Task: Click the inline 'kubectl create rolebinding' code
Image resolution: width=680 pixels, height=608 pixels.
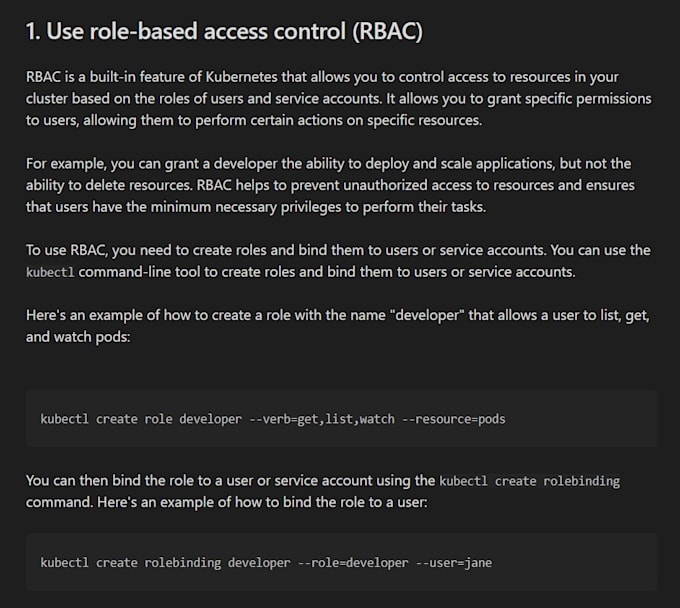Action: pos(529,481)
